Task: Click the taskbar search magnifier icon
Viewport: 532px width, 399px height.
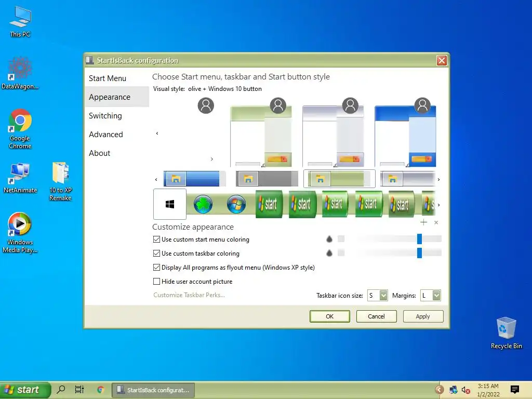Action: click(x=61, y=390)
